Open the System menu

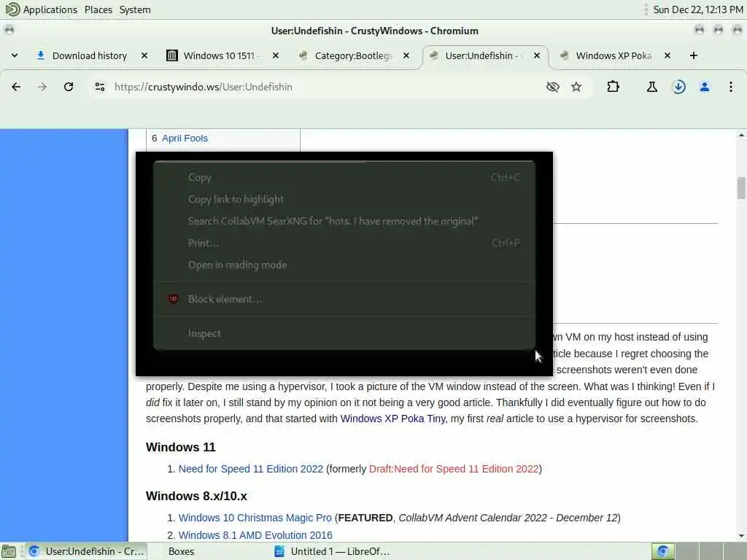click(x=135, y=9)
